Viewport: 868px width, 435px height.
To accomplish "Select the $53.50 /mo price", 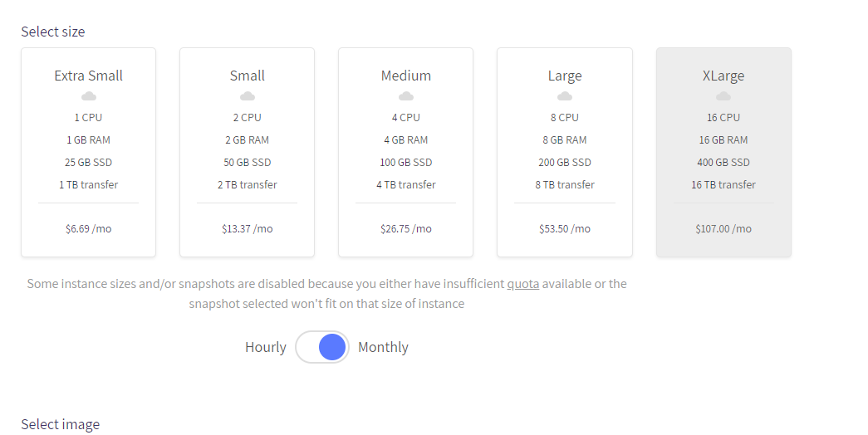I will pyautogui.click(x=565, y=228).
